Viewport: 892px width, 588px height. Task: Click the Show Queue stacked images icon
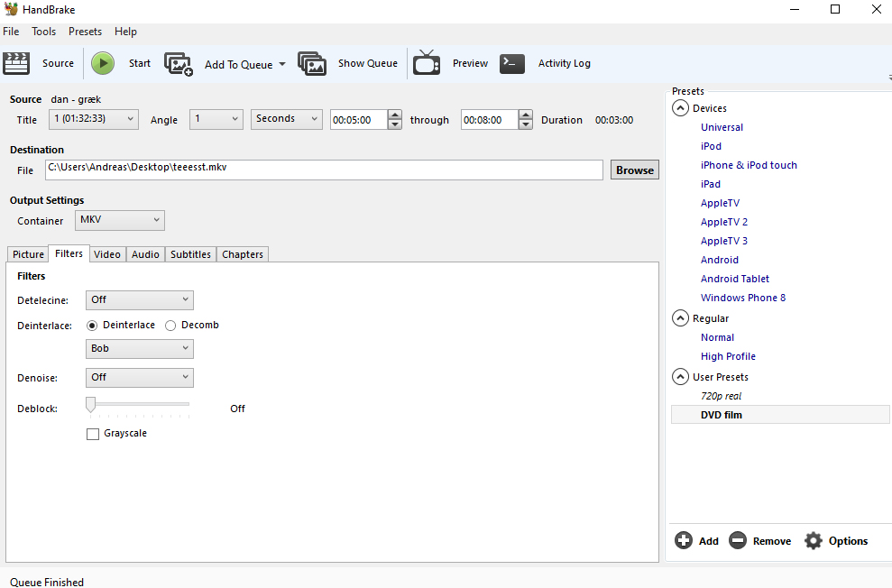312,63
